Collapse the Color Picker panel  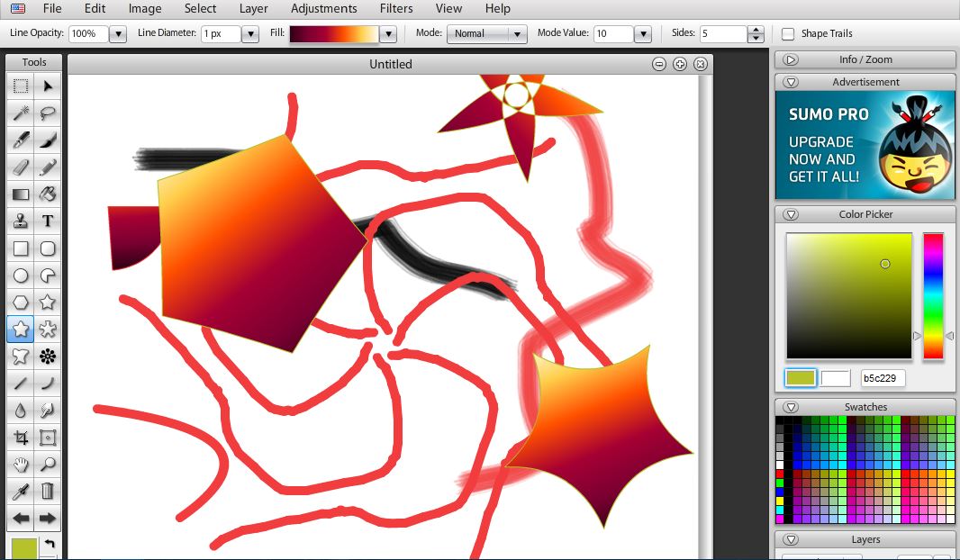coord(791,214)
